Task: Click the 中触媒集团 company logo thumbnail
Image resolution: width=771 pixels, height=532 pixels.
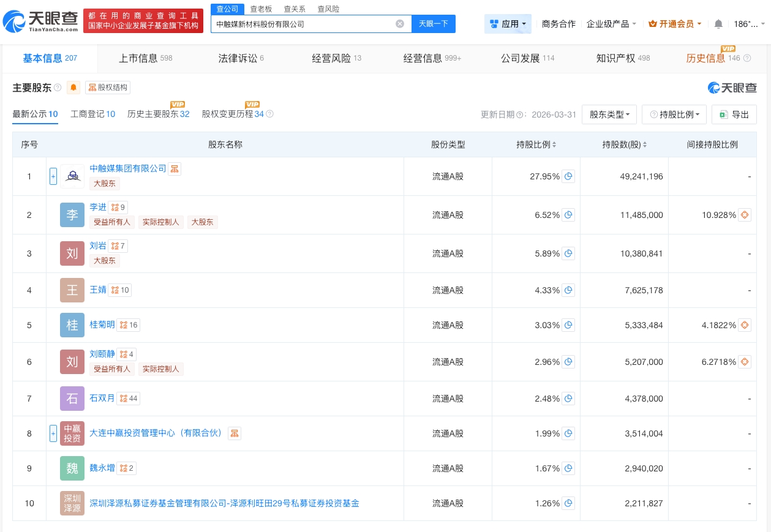Action: pyautogui.click(x=72, y=176)
